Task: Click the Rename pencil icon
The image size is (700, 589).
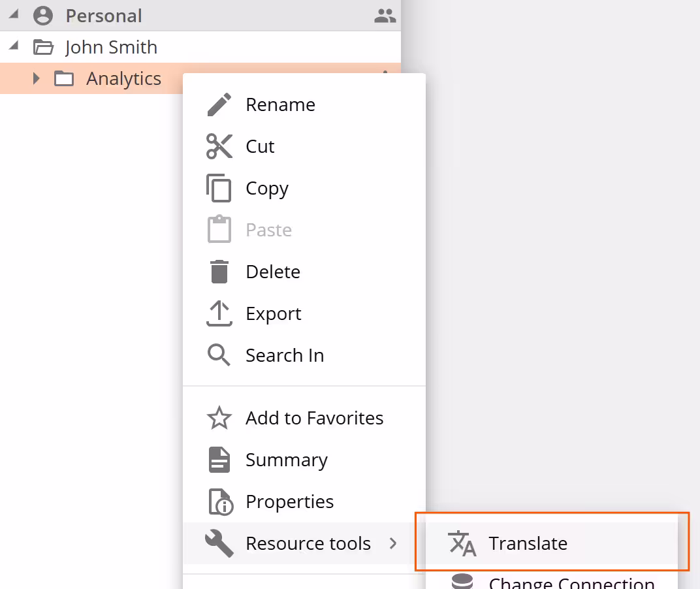Action: click(x=219, y=104)
